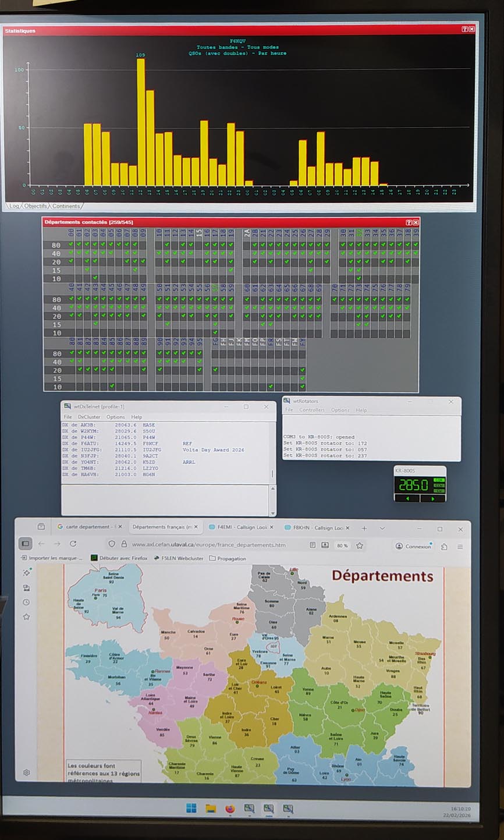
Task: Toggle reader view icon in address bar
Action: point(313,545)
